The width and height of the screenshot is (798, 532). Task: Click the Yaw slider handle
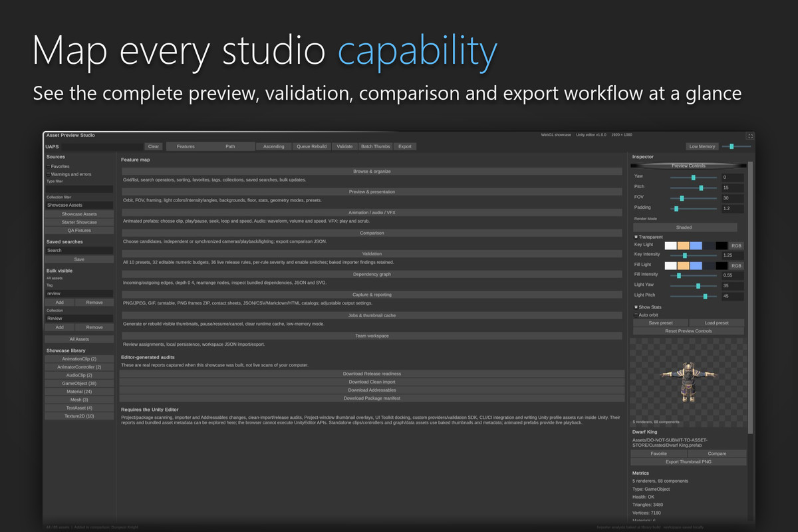coord(693,178)
